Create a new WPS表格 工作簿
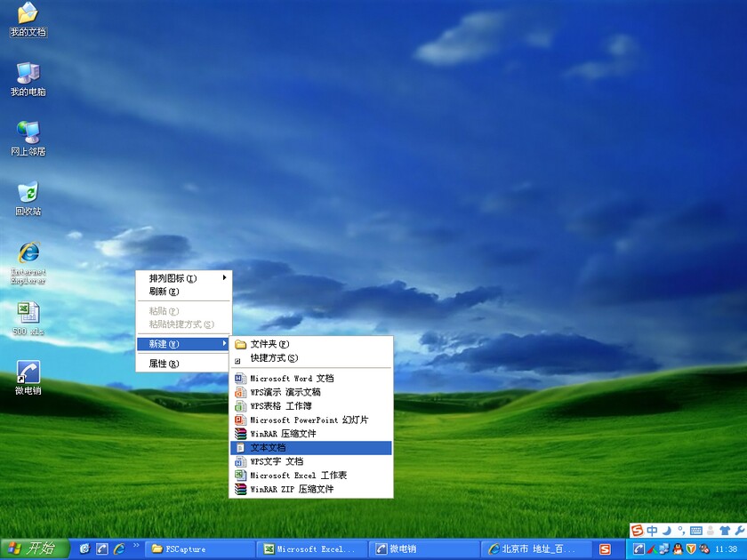This screenshot has width=747, height=560. click(311, 406)
